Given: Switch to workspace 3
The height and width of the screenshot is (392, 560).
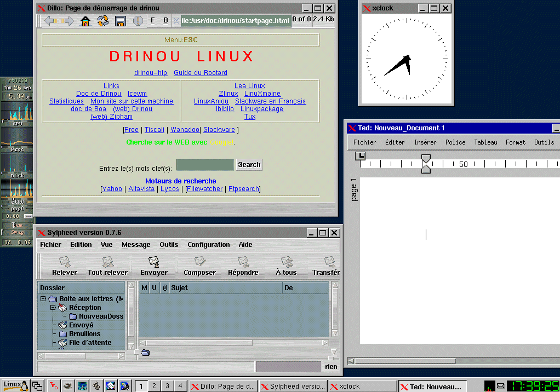Looking at the screenshot, I should click(167, 385).
